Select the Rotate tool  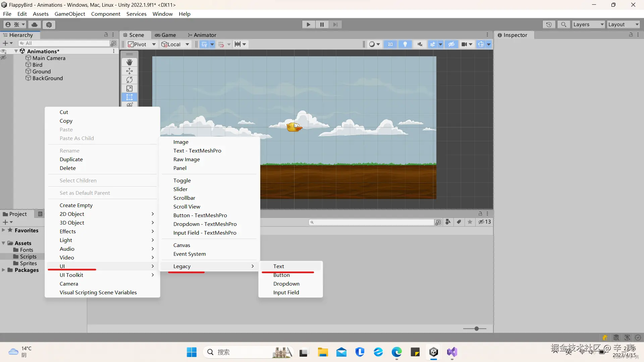click(x=129, y=80)
